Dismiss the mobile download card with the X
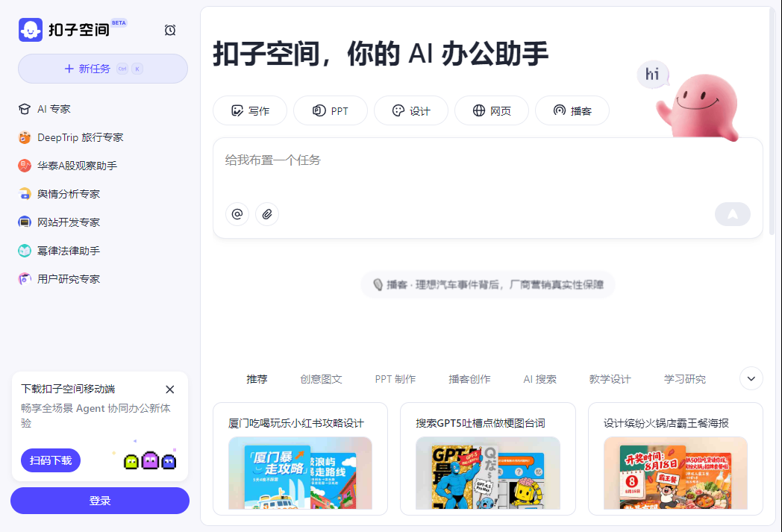This screenshot has height=532, width=782. [169, 389]
